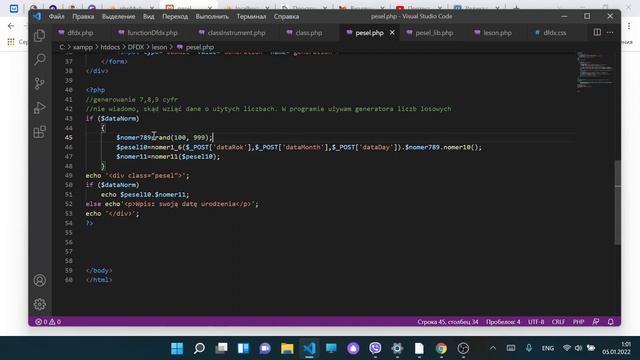Open the notifications bell in the status bar

click(x=611, y=322)
